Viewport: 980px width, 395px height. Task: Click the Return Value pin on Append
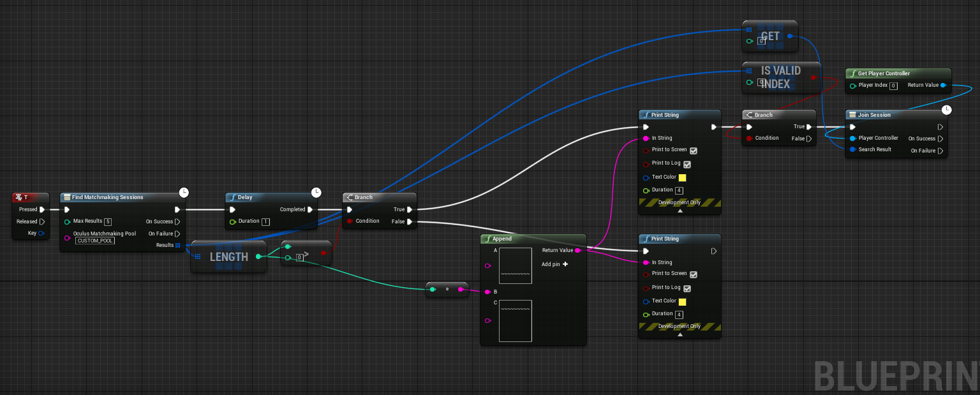coord(577,250)
